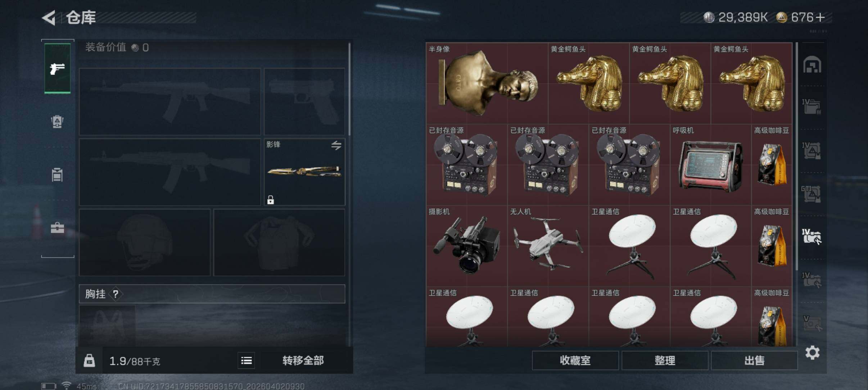Open the settings gear below the stash tabs
Viewport: 868px width, 390px height.
point(812,353)
